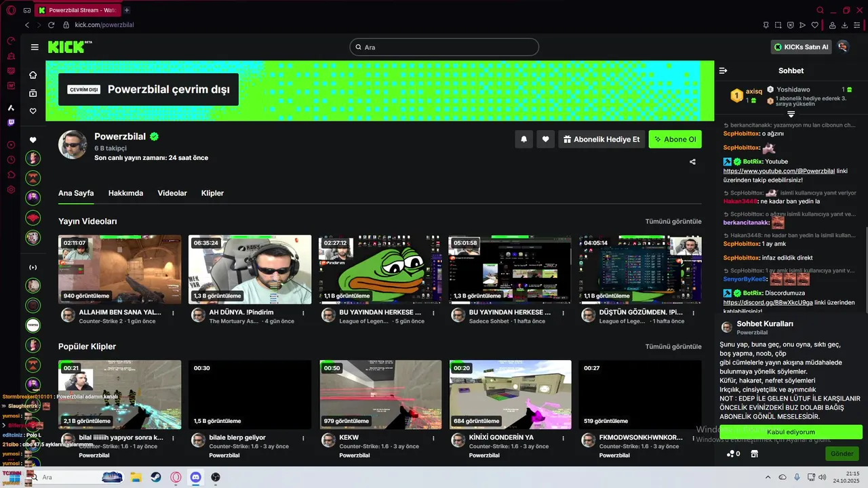Image resolution: width=868 pixels, height=488 pixels.
Task: Open the Pepe frog video thumbnail
Action: point(380,269)
